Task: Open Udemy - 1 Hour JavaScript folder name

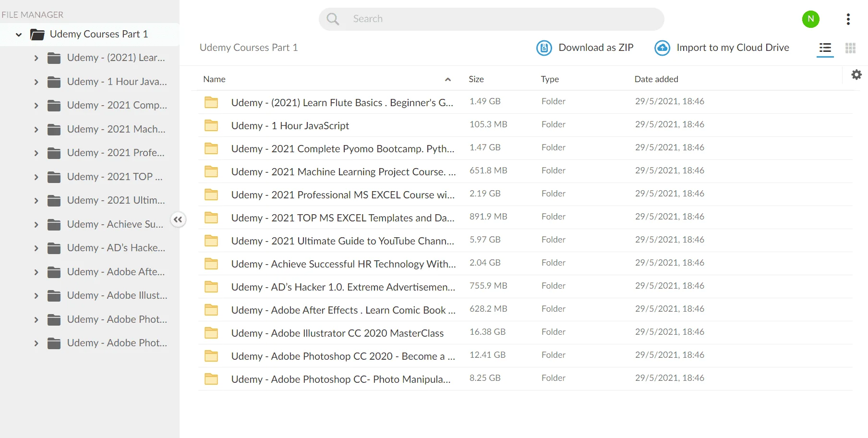Action: pyautogui.click(x=290, y=126)
